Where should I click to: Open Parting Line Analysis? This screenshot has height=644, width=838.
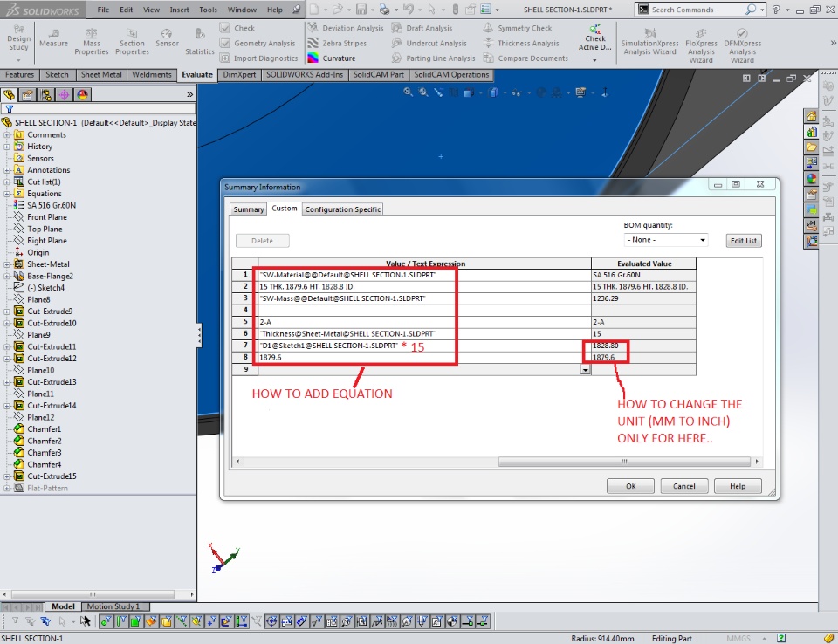click(x=434, y=58)
